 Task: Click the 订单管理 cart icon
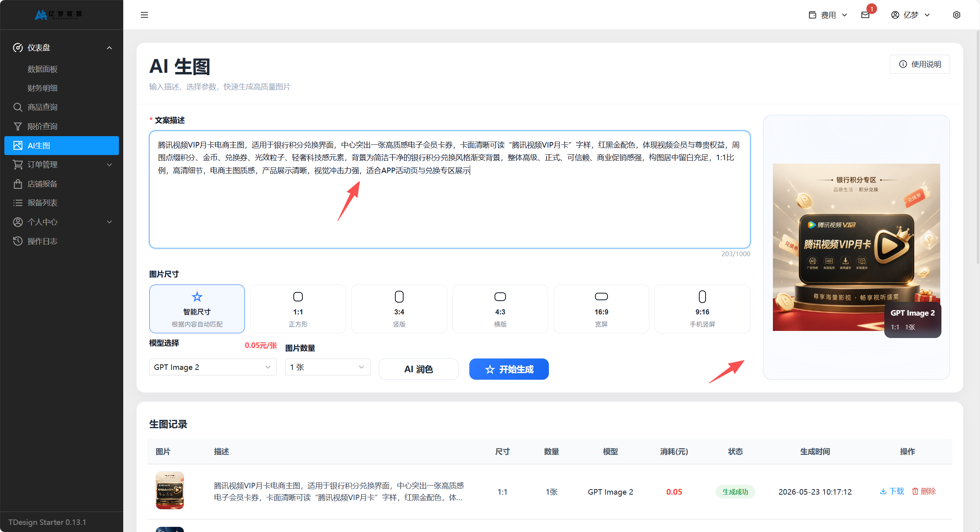[x=18, y=164]
